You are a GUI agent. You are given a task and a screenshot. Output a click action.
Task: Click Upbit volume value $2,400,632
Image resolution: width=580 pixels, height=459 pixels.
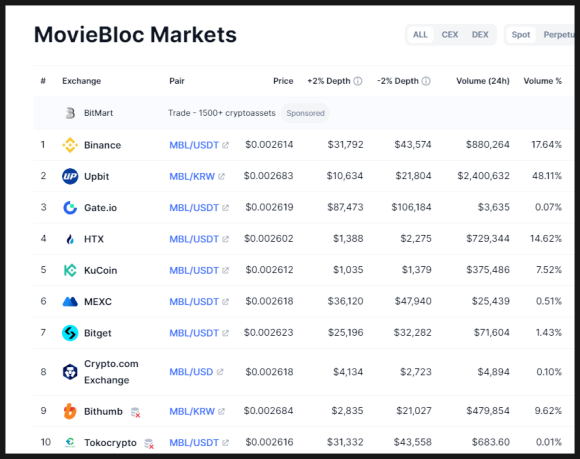[483, 176]
